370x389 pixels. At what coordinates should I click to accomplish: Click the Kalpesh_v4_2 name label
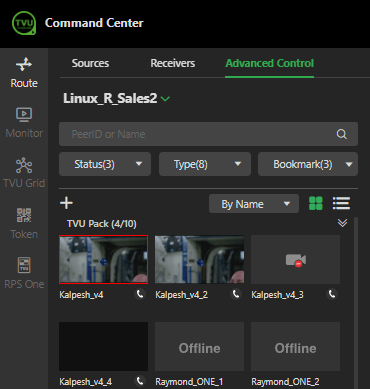tap(182, 295)
